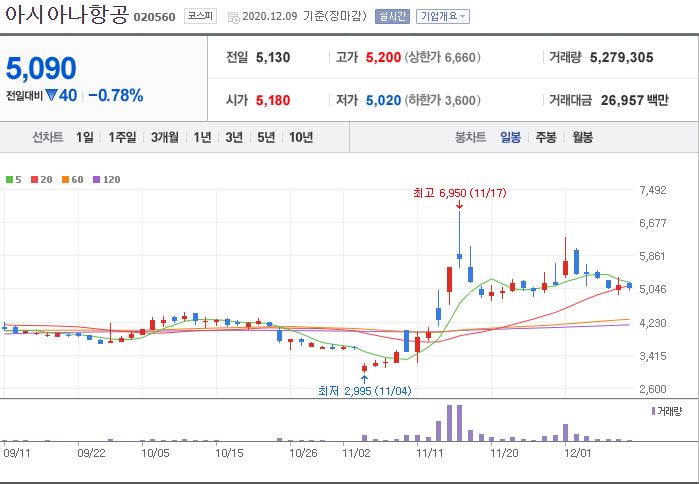This screenshot has width=699, height=484.
Task: Select the 5년 line chart period
Action: [266, 137]
